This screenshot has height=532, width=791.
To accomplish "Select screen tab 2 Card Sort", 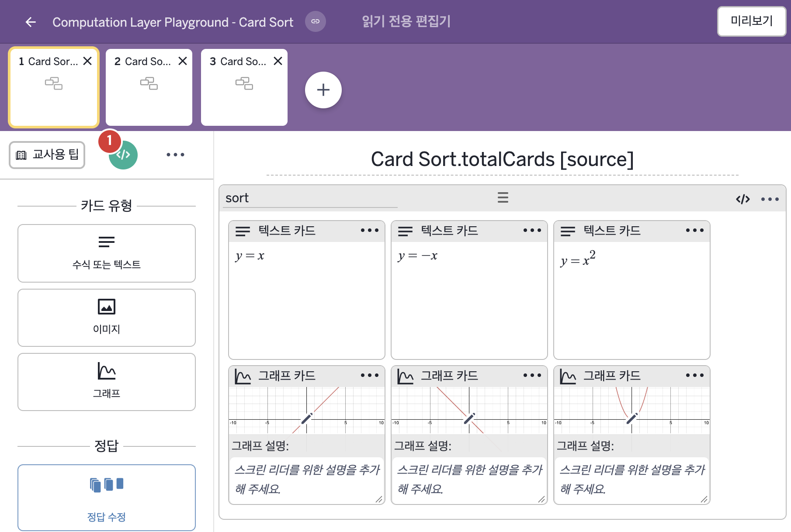I will click(x=149, y=87).
